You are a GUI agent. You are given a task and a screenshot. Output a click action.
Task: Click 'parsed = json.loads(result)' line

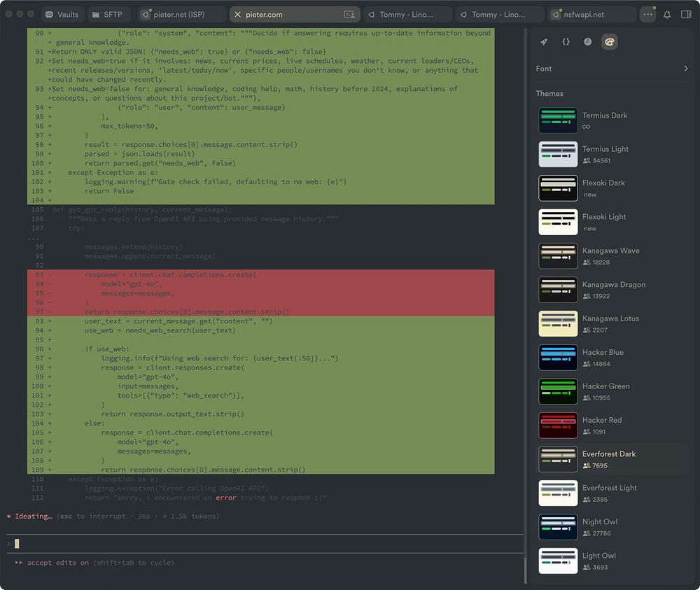click(139, 154)
